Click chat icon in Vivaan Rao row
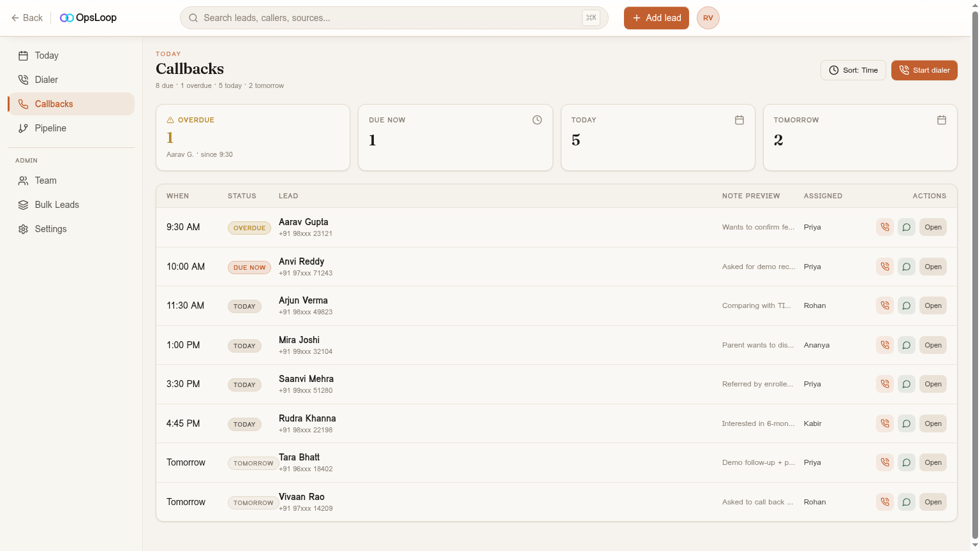980x551 pixels. pyautogui.click(x=906, y=502)
